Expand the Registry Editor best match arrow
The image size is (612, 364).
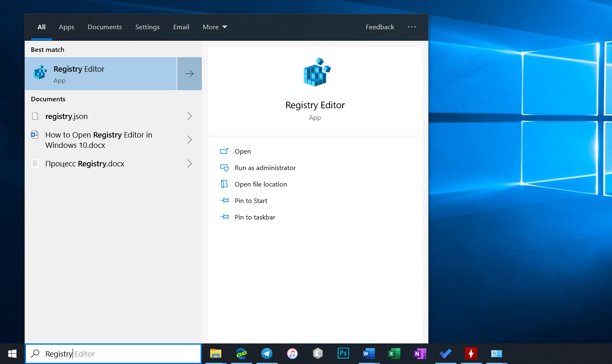tap(189, 74)
